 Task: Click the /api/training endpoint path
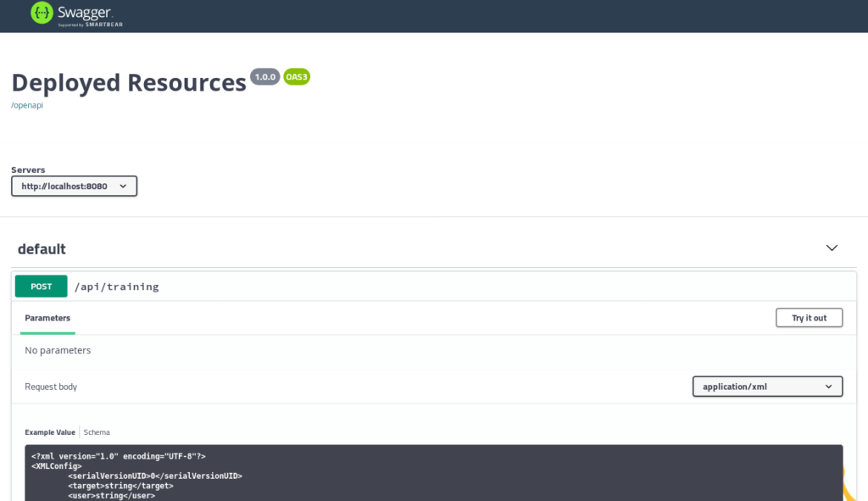tap(116, 286)
